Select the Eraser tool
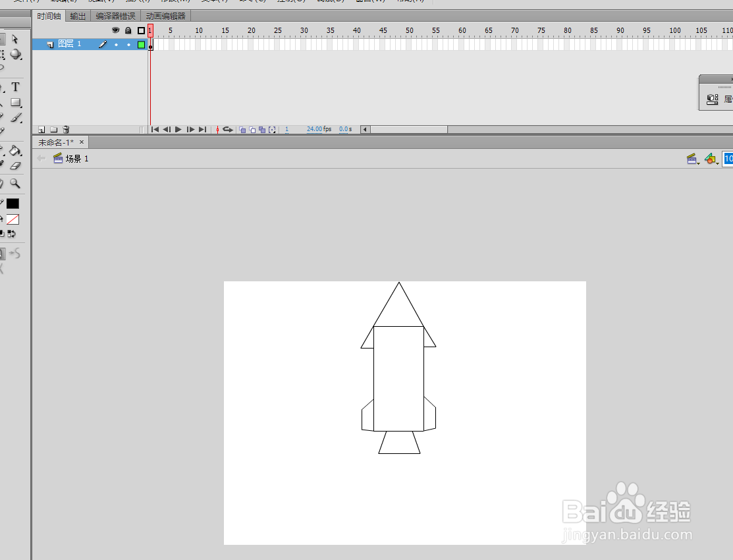The image size is (733, 560). tap(14, 166)
